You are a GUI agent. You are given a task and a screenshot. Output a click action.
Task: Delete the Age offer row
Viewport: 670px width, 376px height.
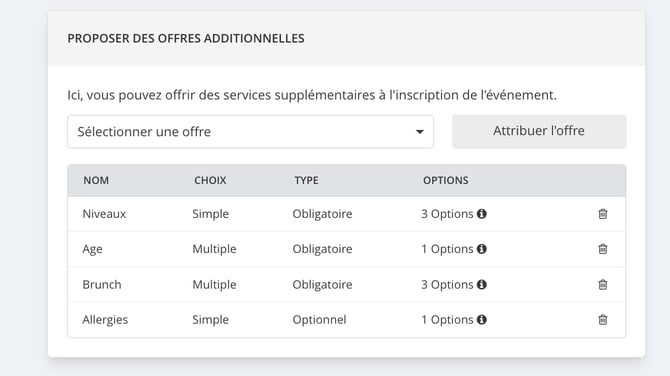point(602,249)
